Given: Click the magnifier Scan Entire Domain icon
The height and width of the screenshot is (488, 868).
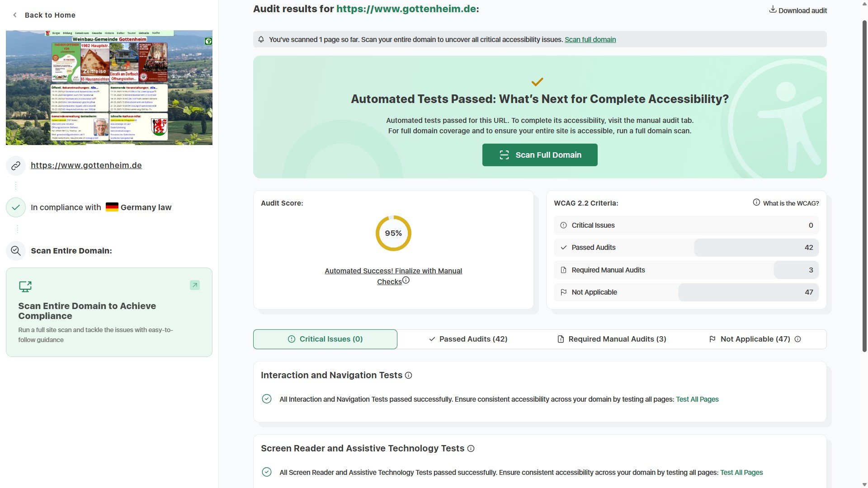Looking at the screenshot, I should pyautogui.click(x=16, y=251).
